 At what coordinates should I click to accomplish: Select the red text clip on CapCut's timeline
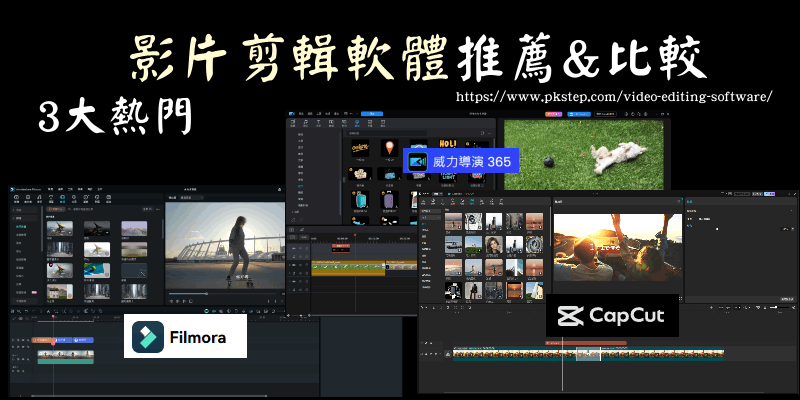(586, 343)
